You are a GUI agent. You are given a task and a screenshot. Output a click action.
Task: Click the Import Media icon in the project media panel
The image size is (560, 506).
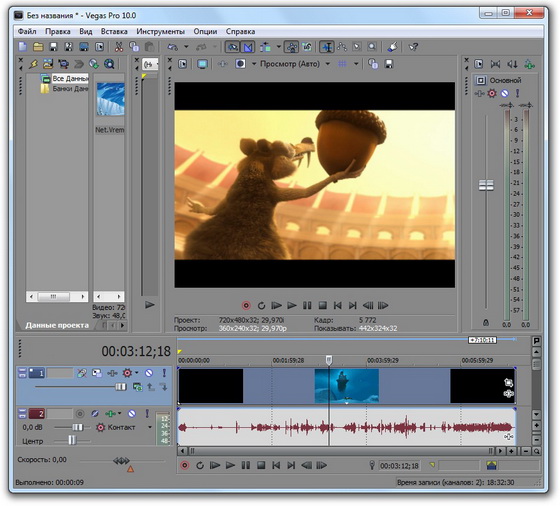click(48, 64)
